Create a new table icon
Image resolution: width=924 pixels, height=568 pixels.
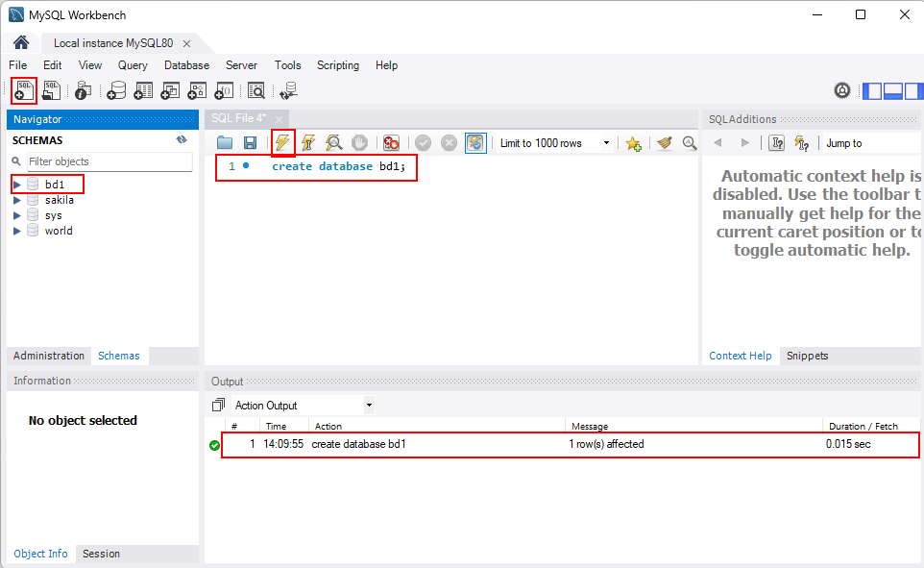143,91
